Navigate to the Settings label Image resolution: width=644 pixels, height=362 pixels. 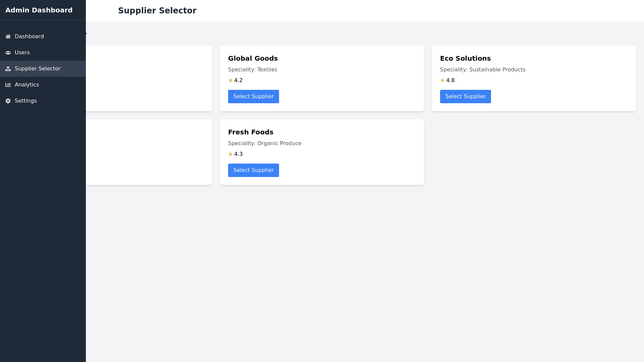pos(25,101)
